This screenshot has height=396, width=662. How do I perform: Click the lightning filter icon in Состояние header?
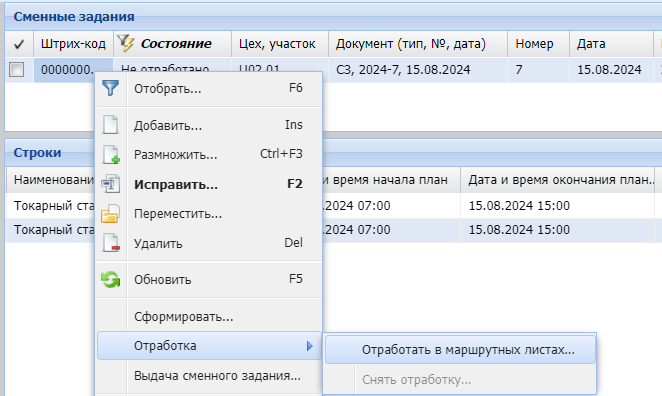pos(126,43)
